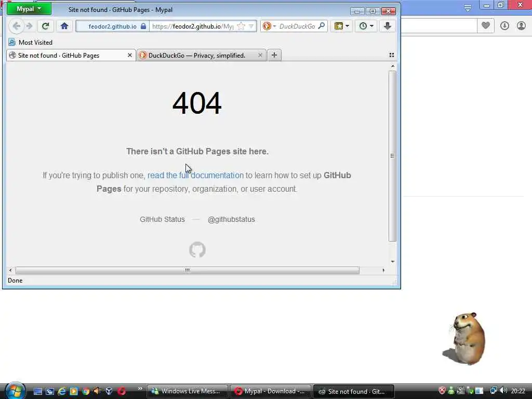The height and width of the screenshot is (399, 532).
Task: Click the Show Desktop quick launch icon
Action: coord(37,391)
